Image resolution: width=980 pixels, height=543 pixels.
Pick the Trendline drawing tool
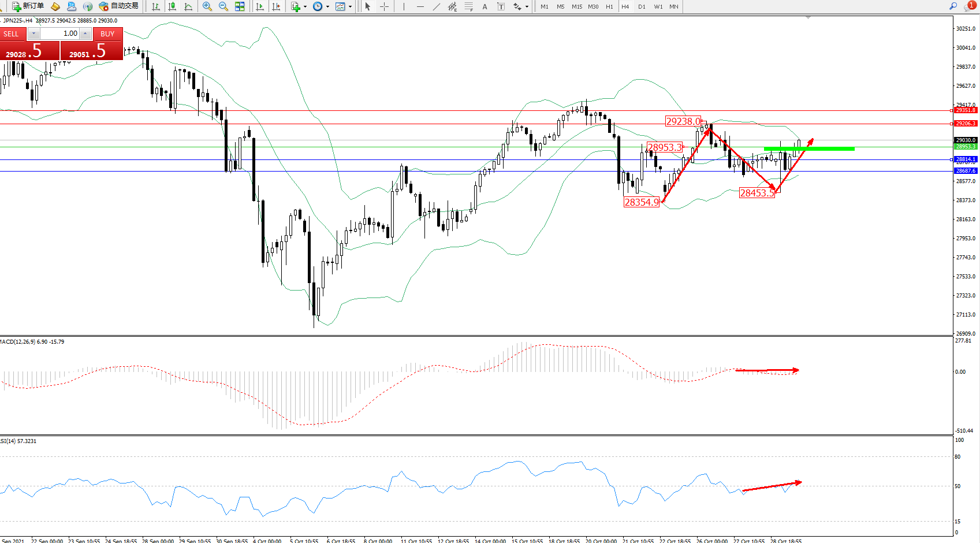click(436, 6)
